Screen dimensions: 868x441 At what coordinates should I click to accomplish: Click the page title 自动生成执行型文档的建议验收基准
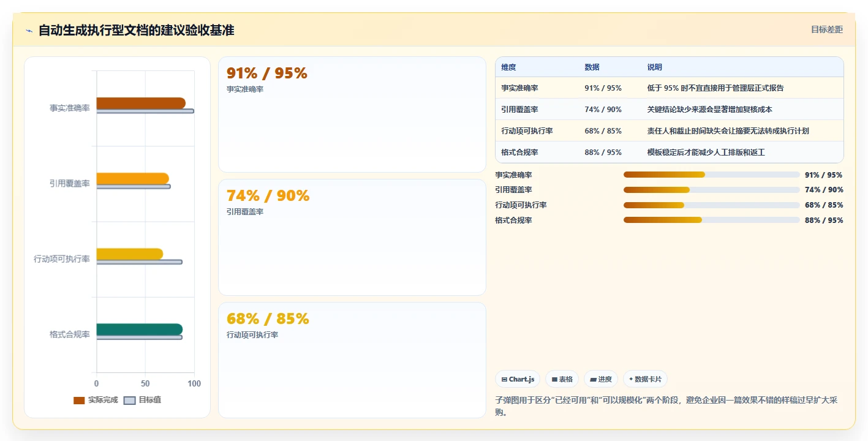click(x=136, y=30)
